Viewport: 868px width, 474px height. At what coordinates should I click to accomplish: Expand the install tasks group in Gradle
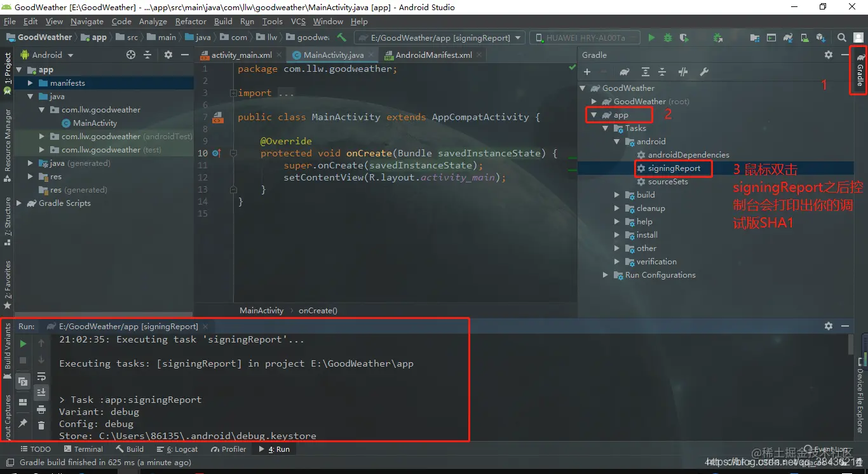616,234
